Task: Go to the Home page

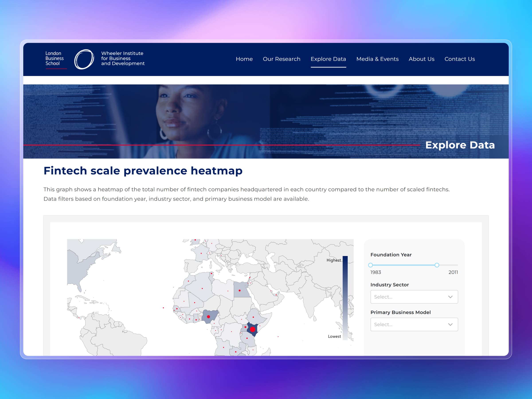Action: [244, 59]
